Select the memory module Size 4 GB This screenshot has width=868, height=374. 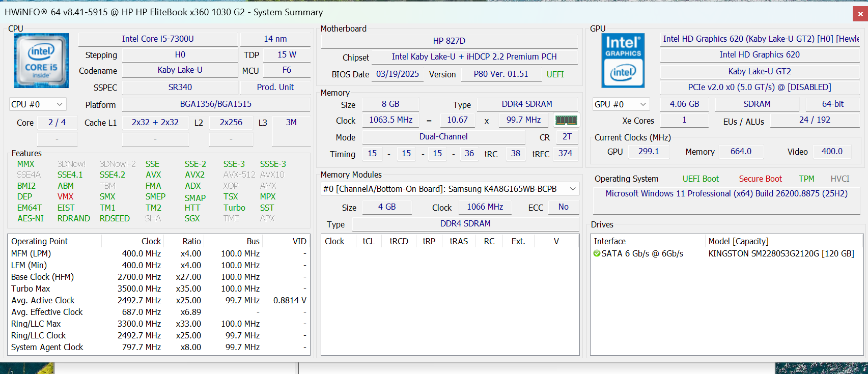pos(387,207)
